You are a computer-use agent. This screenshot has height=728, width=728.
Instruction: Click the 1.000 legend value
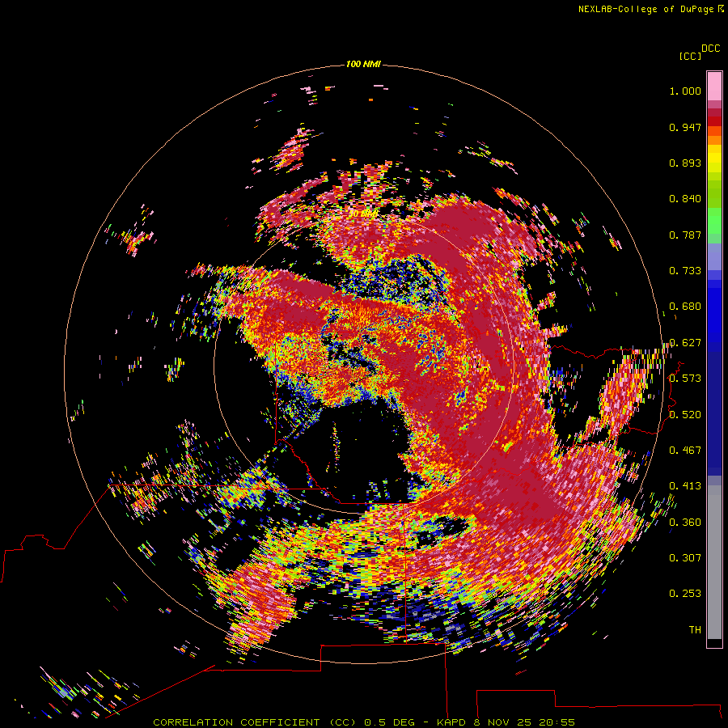coord(685,91)
